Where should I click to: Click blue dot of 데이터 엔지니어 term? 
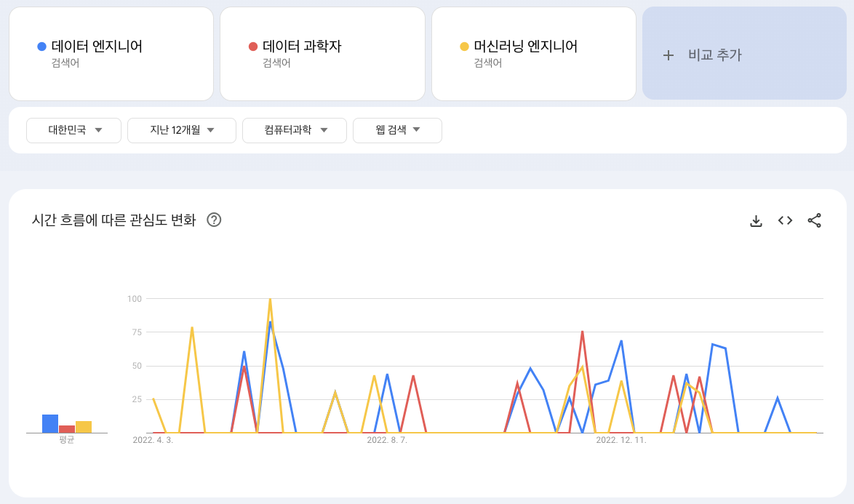pyautogui.click(x=41, y=47)
